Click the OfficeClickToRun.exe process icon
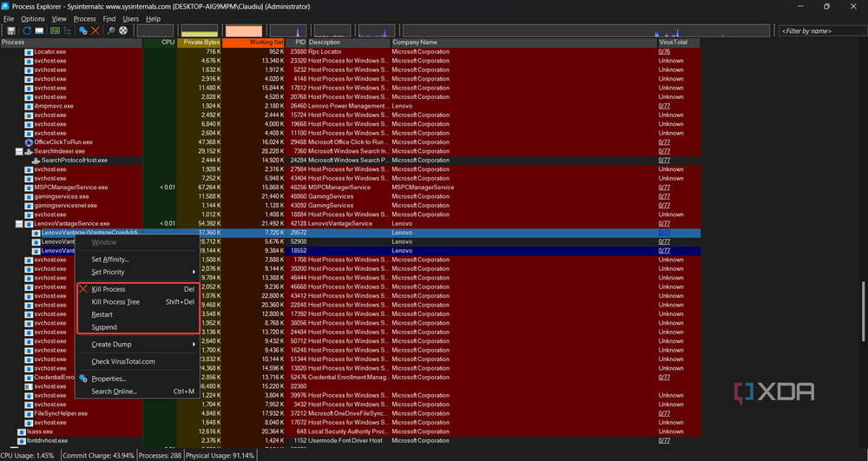The image size is (868, 461). click(29, 142)
